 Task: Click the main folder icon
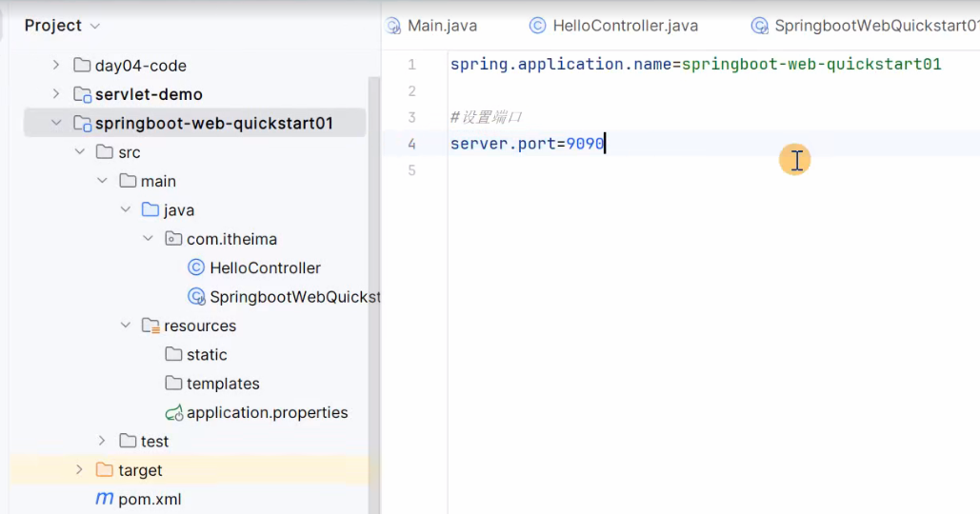(x=128, y=181)
